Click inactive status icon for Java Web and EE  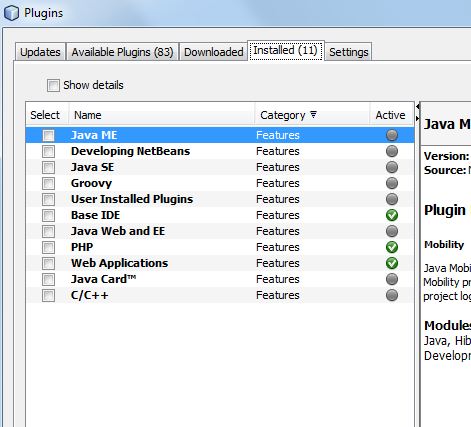tap(392, 231)
